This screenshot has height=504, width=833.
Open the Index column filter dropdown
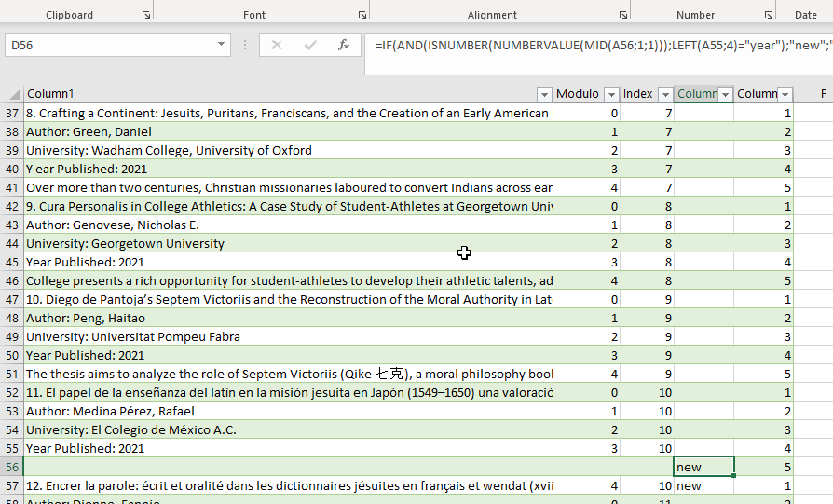tap(665, 94)
